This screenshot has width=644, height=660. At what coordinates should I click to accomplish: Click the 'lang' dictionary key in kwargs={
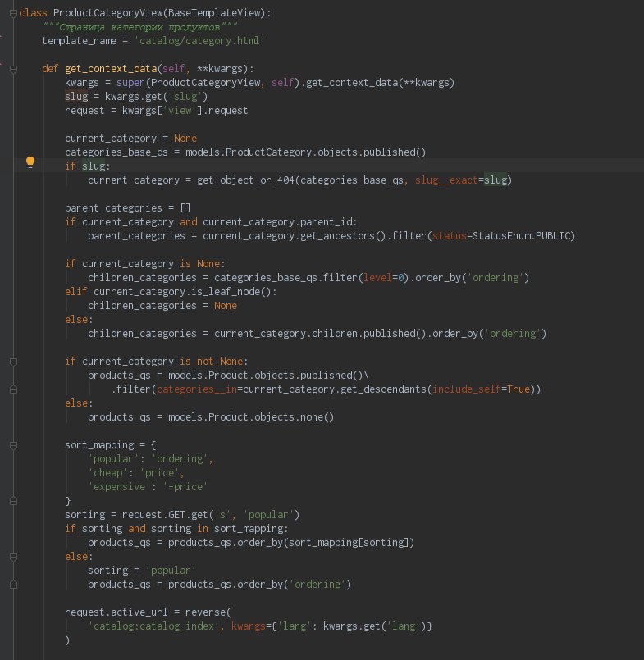295,626
